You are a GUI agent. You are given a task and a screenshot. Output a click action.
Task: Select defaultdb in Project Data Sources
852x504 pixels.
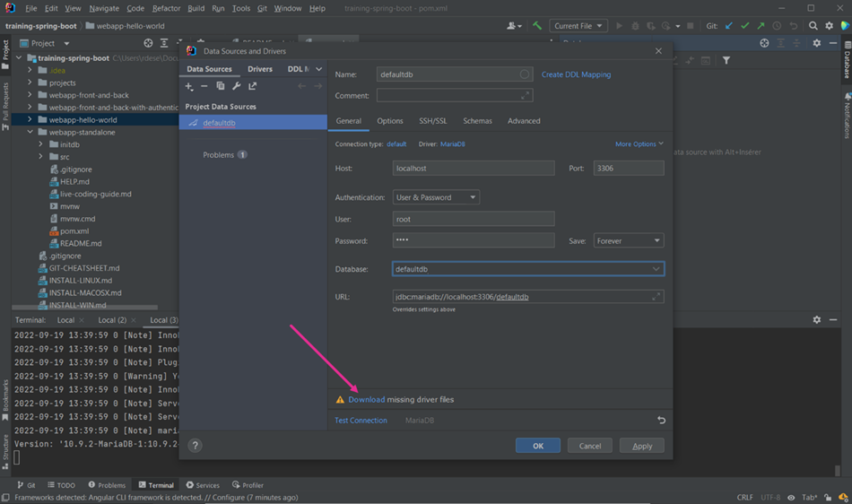(x=253, y=123)
